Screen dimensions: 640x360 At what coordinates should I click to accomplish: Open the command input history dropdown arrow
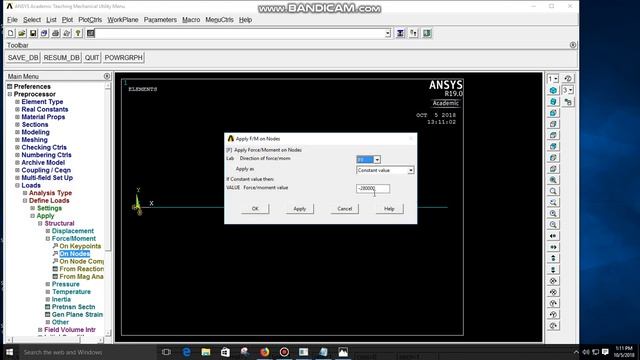click(x=388, y=33)
